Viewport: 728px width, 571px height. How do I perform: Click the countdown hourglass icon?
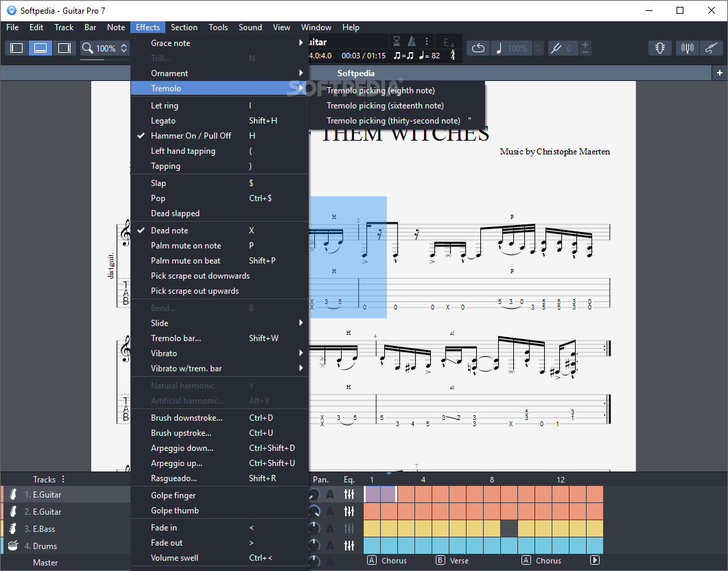coord(397,41)
